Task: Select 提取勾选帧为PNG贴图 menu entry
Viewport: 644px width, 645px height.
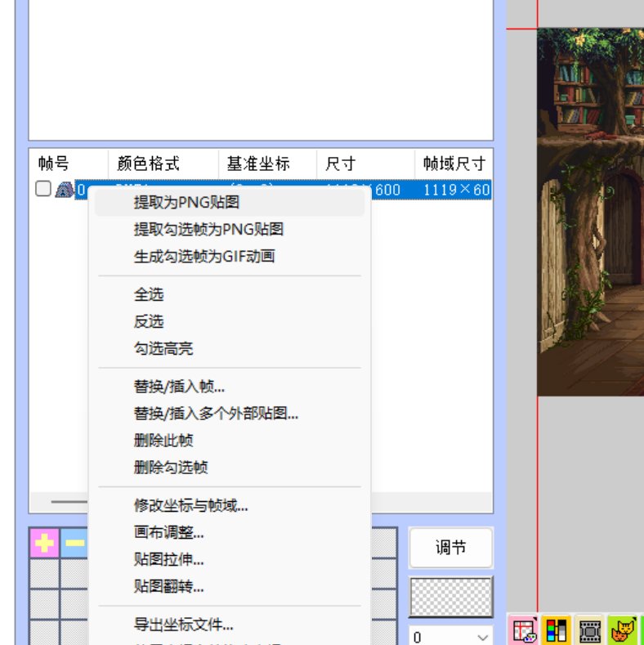Action: [208, 230]
